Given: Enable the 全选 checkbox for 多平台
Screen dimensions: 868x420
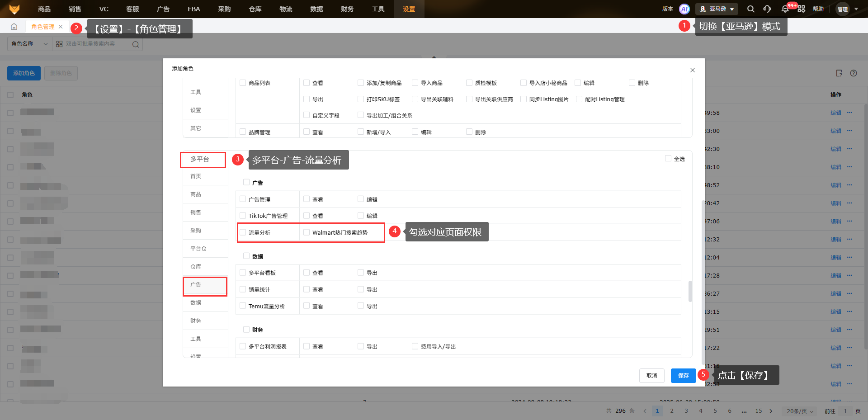Looking at the screenshot, I should pyautogui.click(x=668, y=159).
